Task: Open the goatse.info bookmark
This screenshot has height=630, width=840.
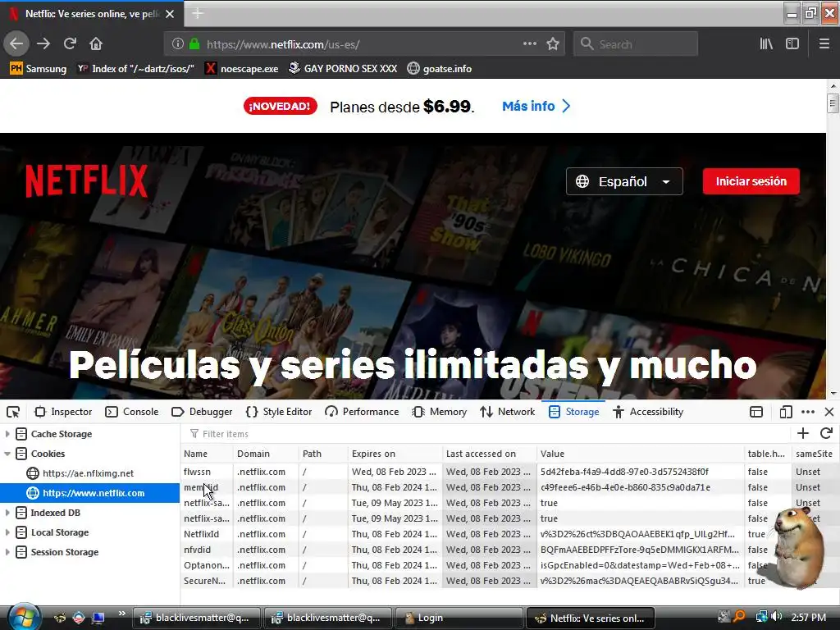Action: tap(440, 69)
